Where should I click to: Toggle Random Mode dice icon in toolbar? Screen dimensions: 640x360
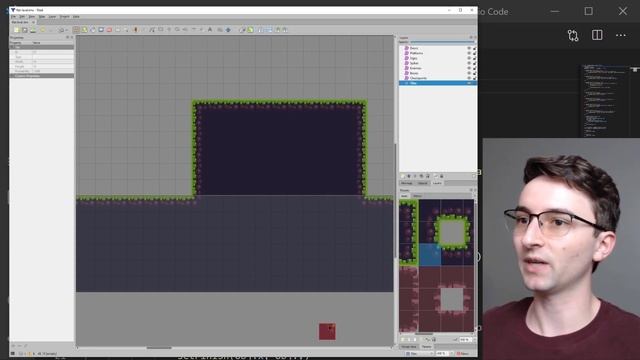tap(242, 30)
